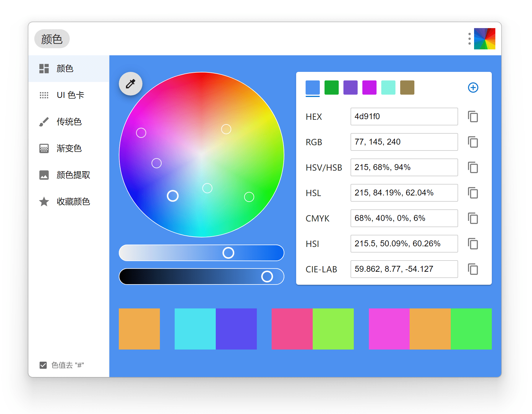
Task: Click the 颜色 title label button
Action: 52,38
